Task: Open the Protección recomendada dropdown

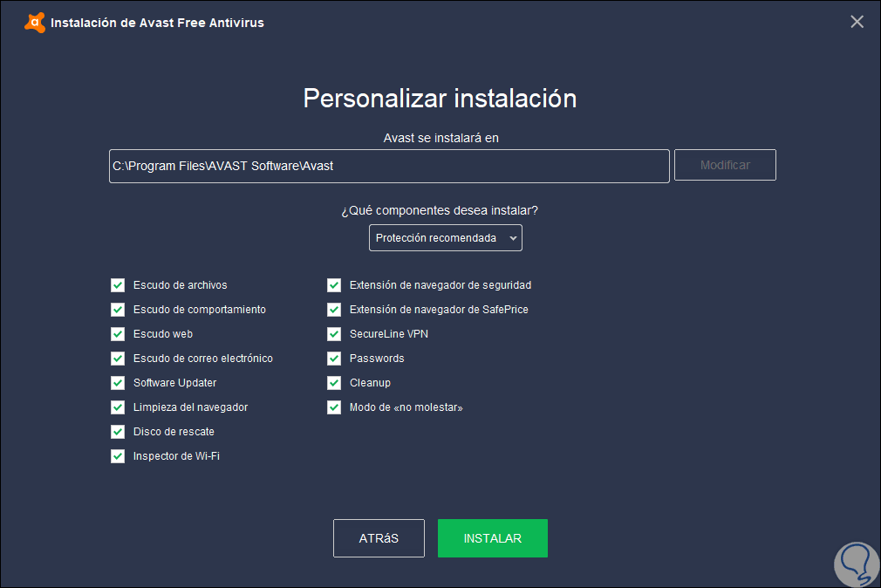Action: click(x=446, y=238)
